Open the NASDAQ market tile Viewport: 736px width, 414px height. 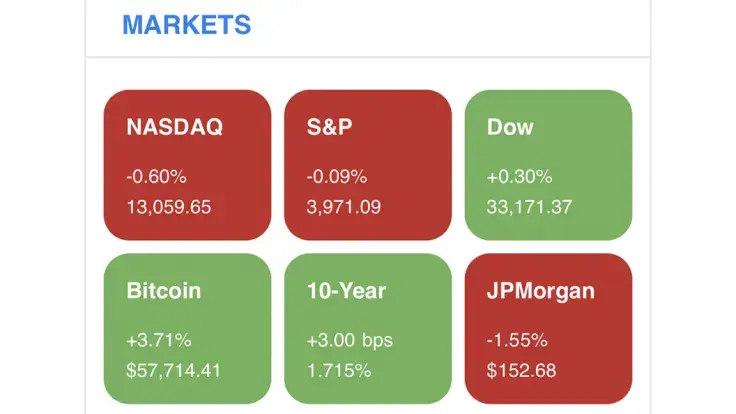click(x=187, y=164)
